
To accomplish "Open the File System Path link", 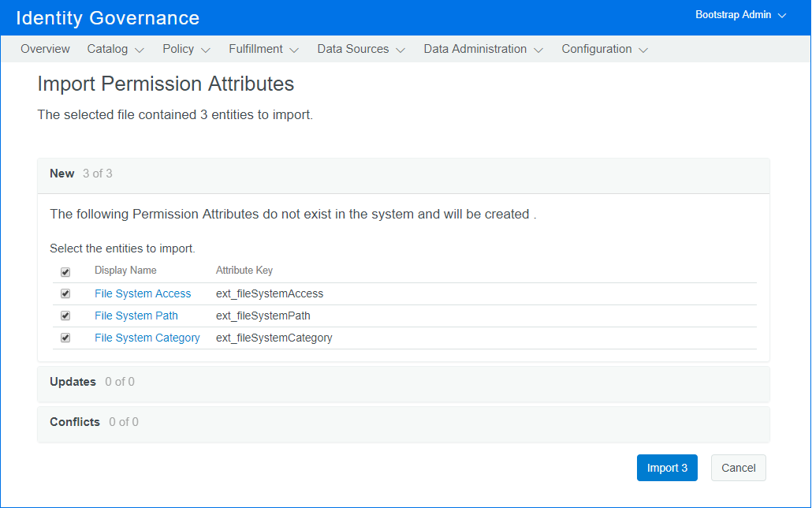I will point(136,316).
